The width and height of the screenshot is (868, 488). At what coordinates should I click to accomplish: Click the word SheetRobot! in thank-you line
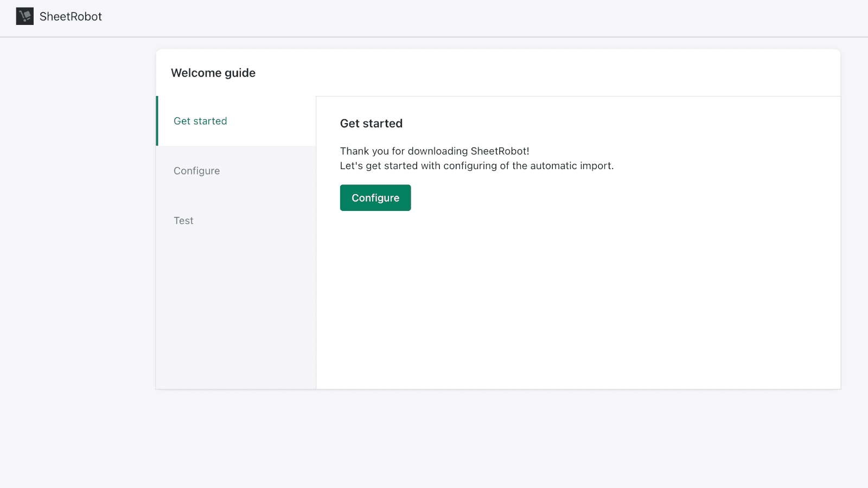tap(500, 151)
